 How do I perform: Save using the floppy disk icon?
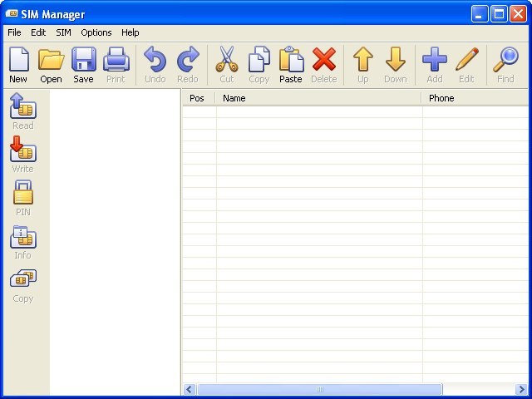pos(83,65)
